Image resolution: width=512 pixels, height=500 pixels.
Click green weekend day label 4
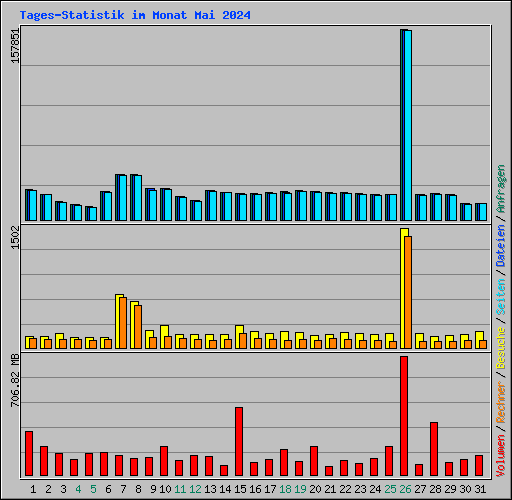coord(78,489)
